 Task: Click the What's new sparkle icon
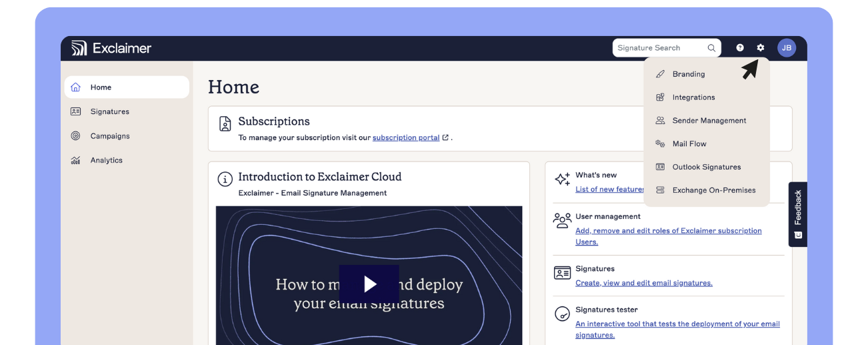562,179
